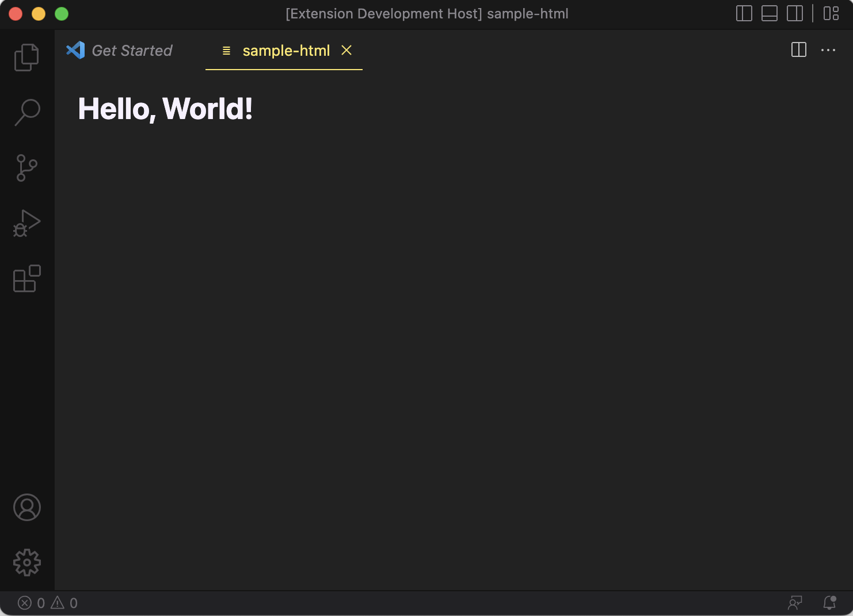The image size is (853, 616).
Task: Minimize the window with the yellow button
Action: [39, 14]
